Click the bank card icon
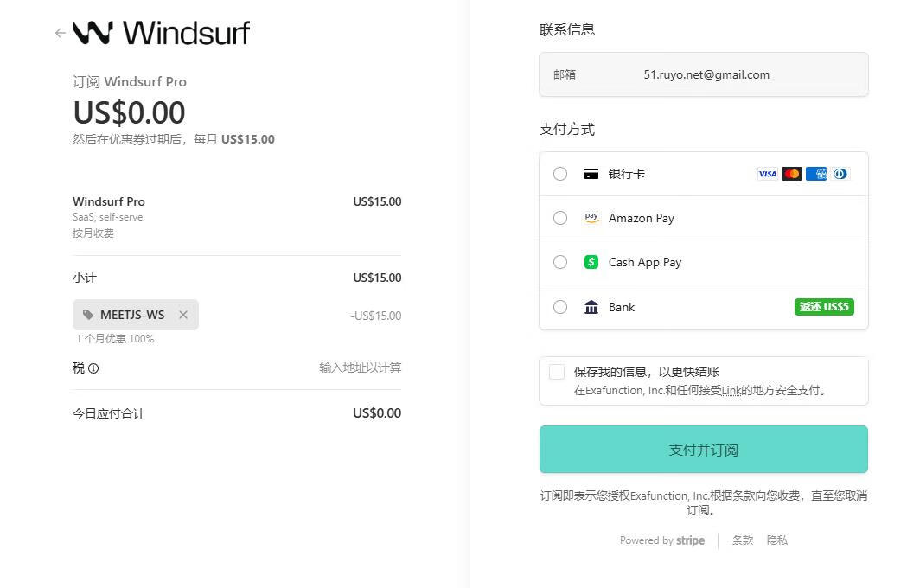This screenshot has width=907, height=588. (591, 174)
